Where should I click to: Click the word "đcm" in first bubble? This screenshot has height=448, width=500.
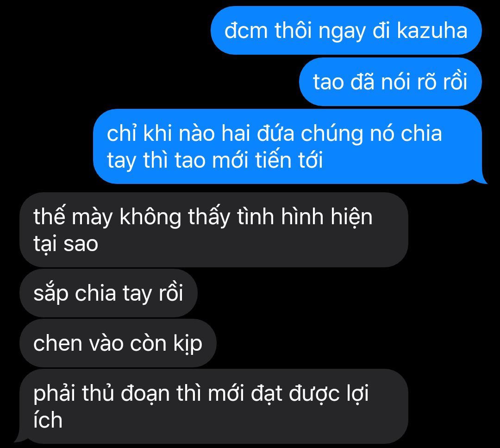coord(246,31)
